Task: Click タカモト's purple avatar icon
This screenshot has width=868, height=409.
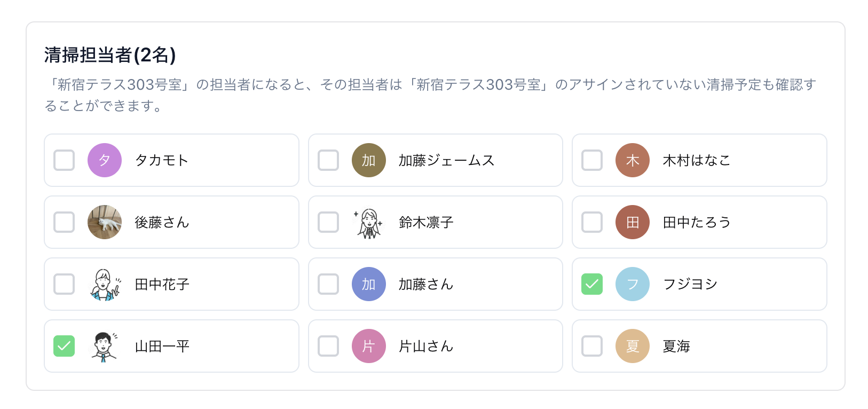Action: point(105,160)
